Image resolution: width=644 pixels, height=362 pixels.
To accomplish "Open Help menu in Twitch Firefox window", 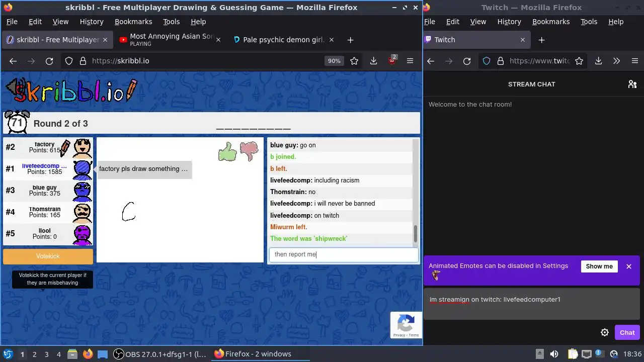I will [x=616, y=22].
